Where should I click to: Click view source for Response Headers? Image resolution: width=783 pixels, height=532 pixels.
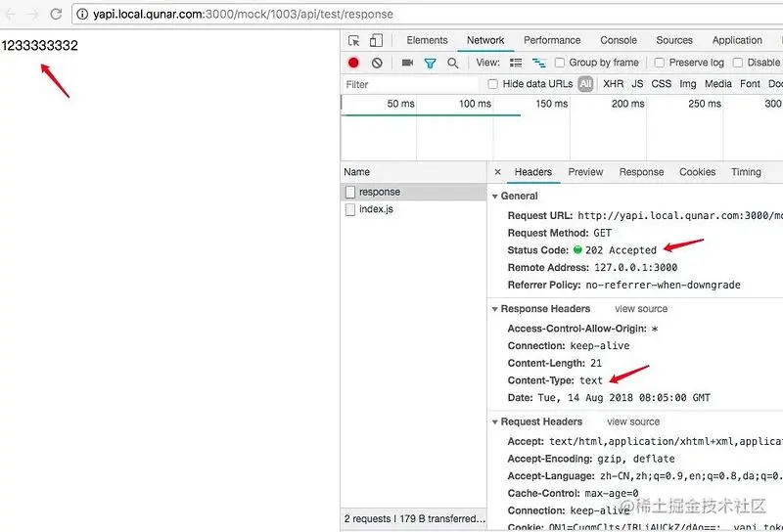click(x=641, y=309)
